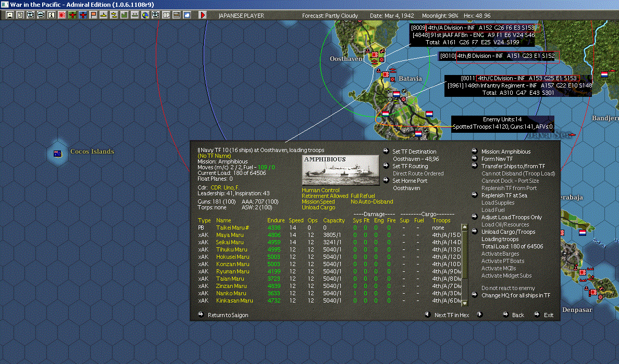Click the (No TF Name) label

click(214, 156)
